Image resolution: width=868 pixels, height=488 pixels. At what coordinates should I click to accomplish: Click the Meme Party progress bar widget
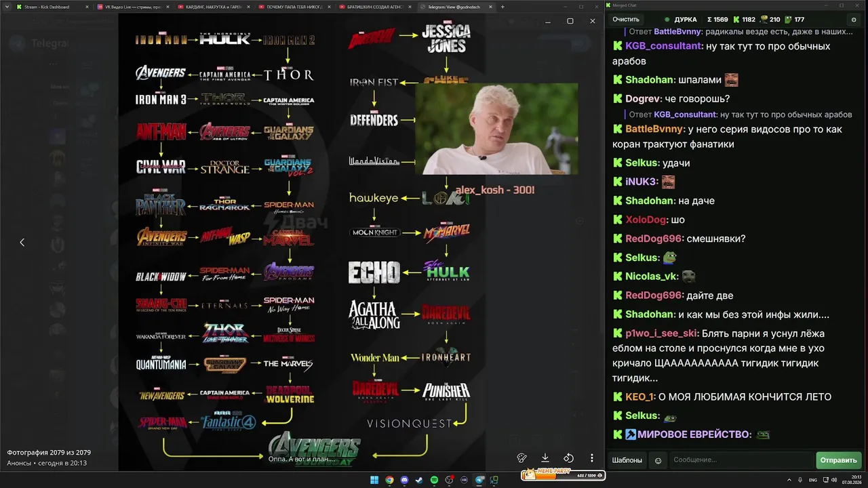point(562,475)
